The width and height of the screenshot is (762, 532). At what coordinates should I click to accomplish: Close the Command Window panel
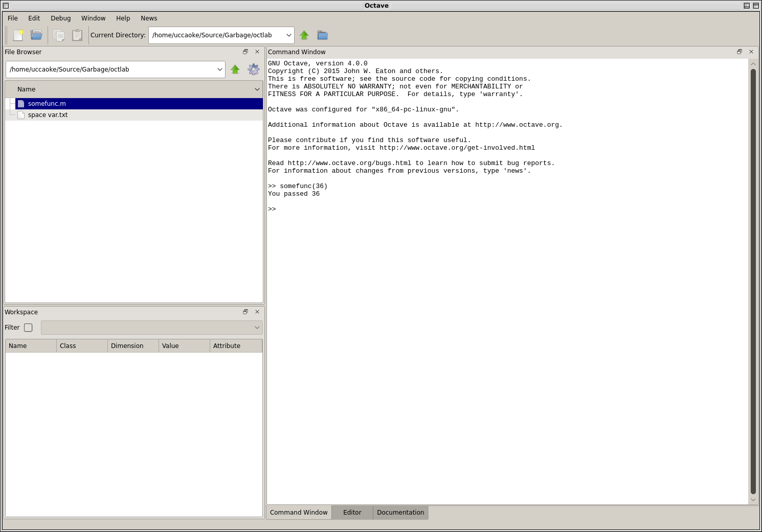[x=751, y=52]
